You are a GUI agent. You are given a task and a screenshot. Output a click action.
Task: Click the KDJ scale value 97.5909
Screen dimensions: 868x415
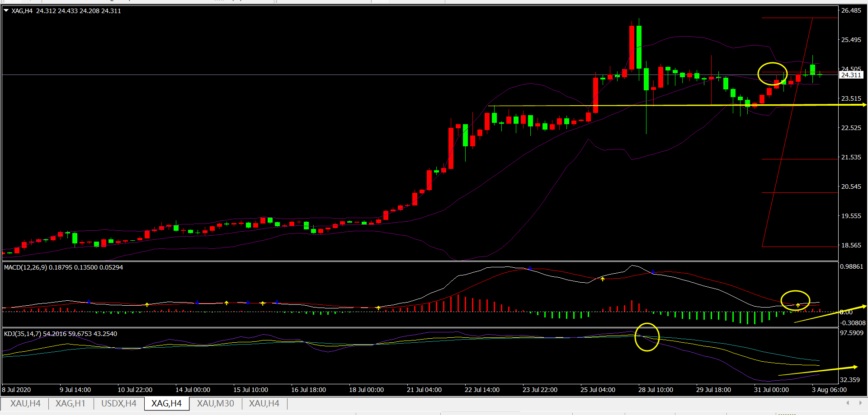(852, 333)
